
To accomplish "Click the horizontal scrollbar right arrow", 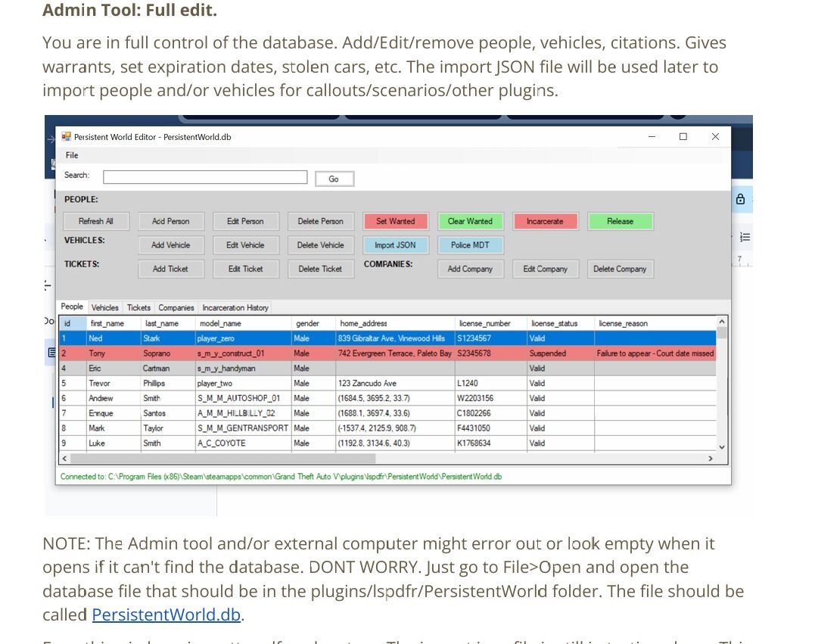I will (710, 459).
